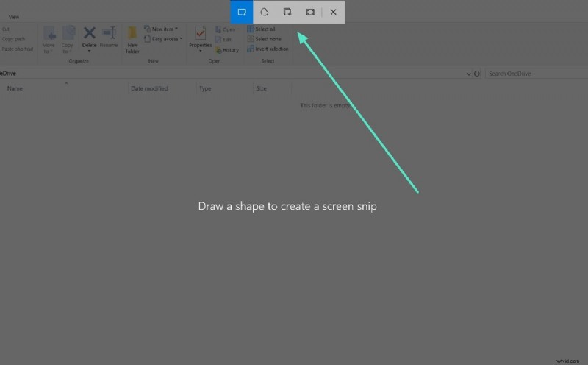588x365 pixels.
Task: Click Paste shortcut in the ribbon
Action: [17, 49]
